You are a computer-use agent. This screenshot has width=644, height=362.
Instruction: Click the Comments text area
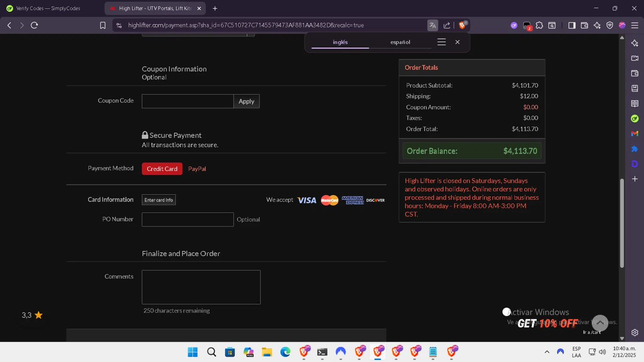coord(201,287)
